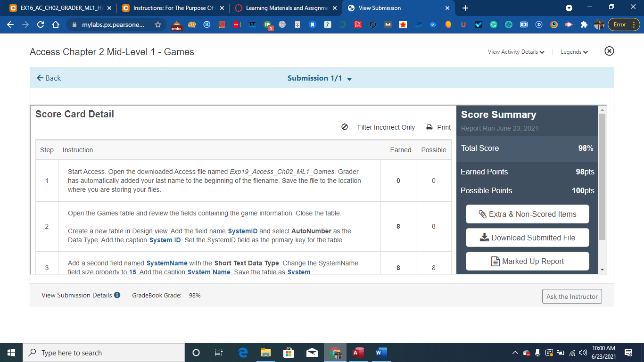Click the mylabs.px.pearsone address bar

(113, 25)
